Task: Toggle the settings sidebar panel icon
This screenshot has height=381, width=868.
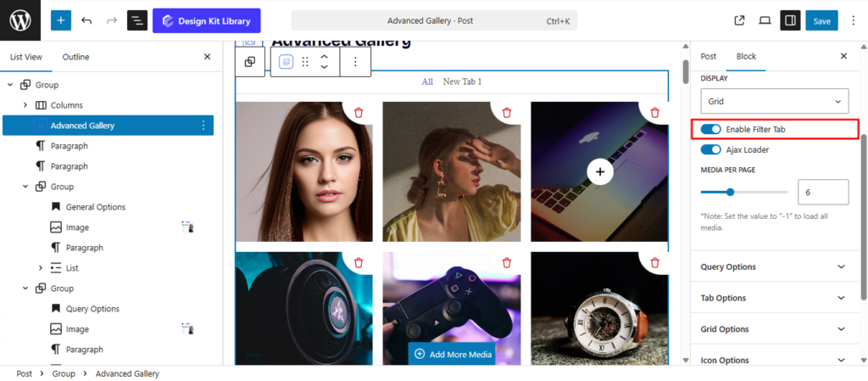Action: [x=790, y=20]
